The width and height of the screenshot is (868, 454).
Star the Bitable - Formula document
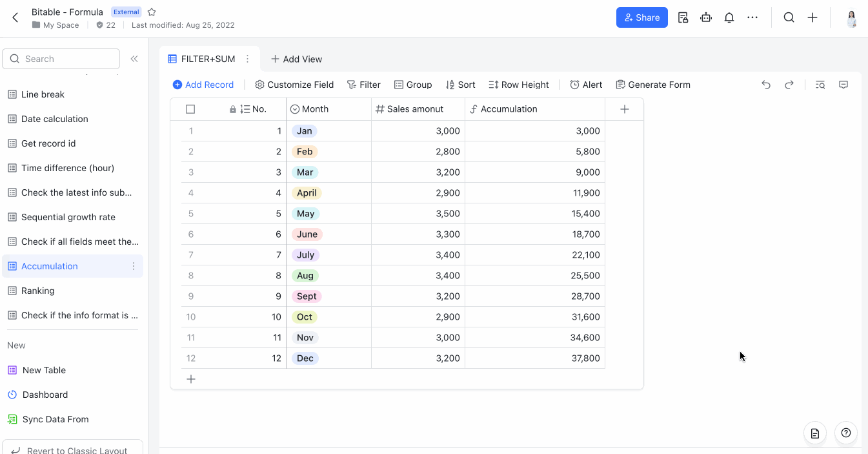[x=151, y=11]
